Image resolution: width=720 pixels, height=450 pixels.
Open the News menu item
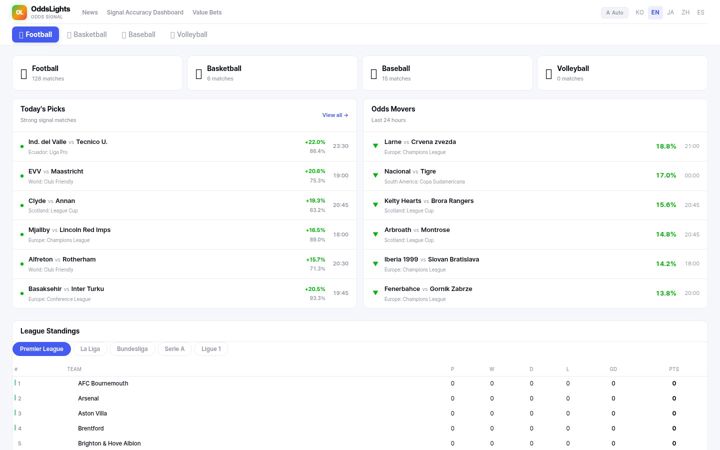pos(90,12)
